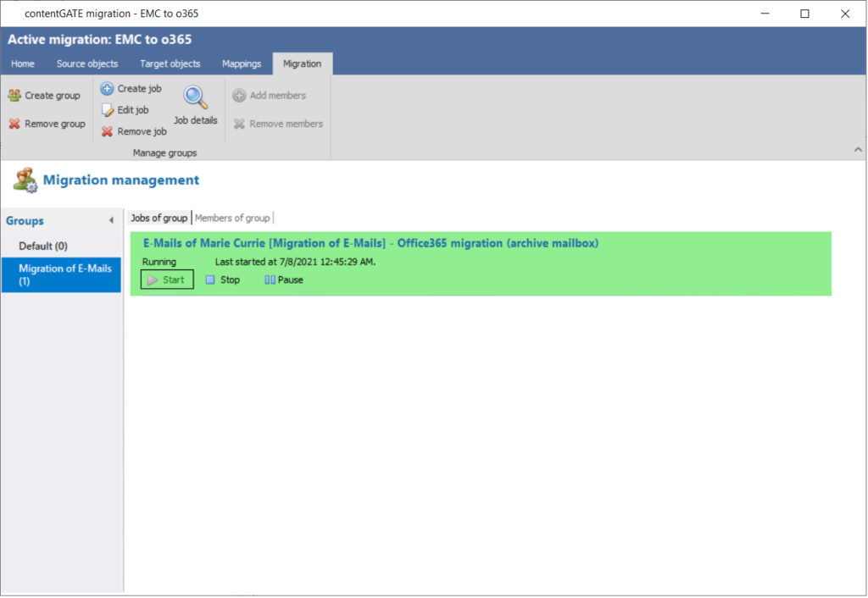868x598 pixels.
Task: Open Job details magnifier icon
Action: coord(196,98)
